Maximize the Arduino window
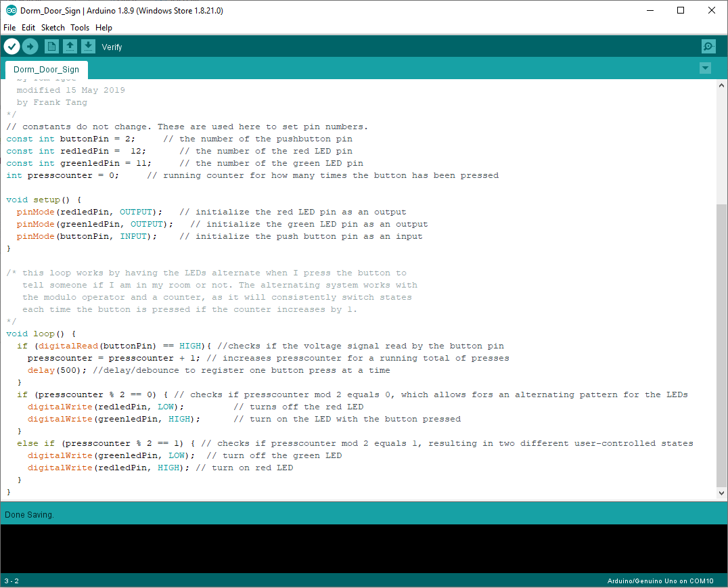This screenshot has height=588, width=728. pos(681,10)
